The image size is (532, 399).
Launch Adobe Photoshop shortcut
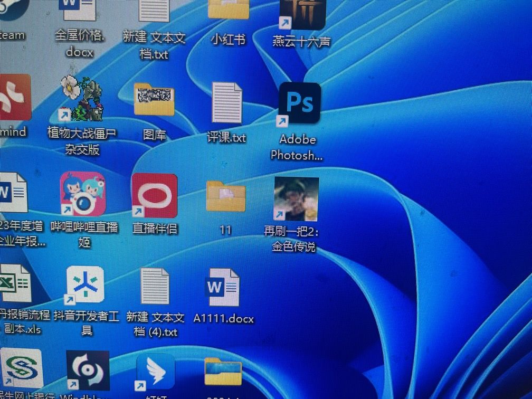[x=300, y=104]
